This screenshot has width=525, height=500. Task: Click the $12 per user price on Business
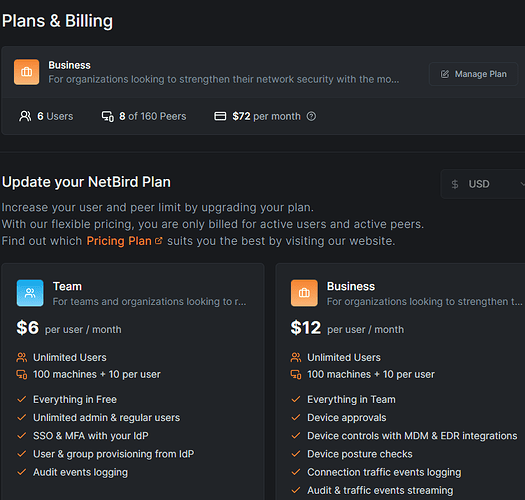(x=347, y=328)
